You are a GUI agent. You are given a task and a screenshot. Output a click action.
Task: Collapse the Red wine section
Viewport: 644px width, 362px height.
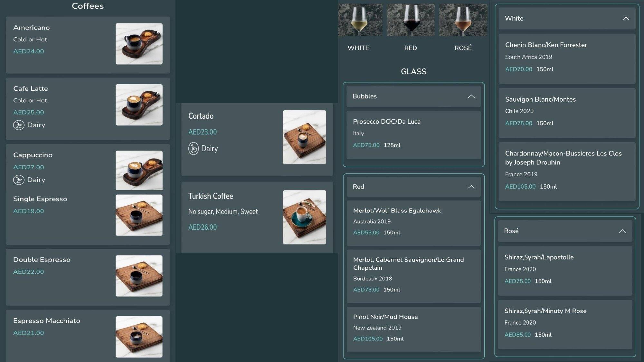pos(471,187)
